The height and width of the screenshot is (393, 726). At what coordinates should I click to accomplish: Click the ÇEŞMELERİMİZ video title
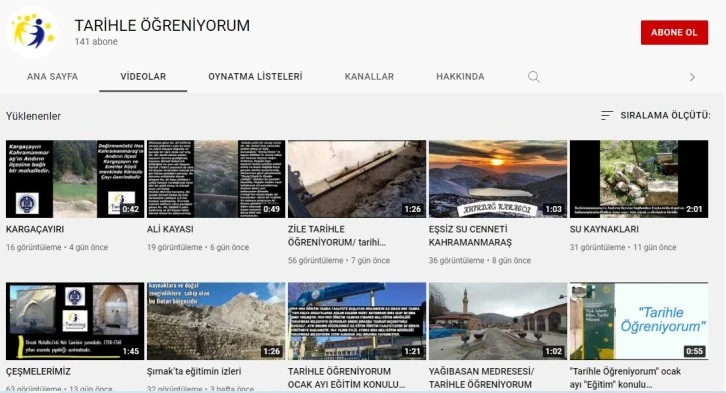(38, 371)
